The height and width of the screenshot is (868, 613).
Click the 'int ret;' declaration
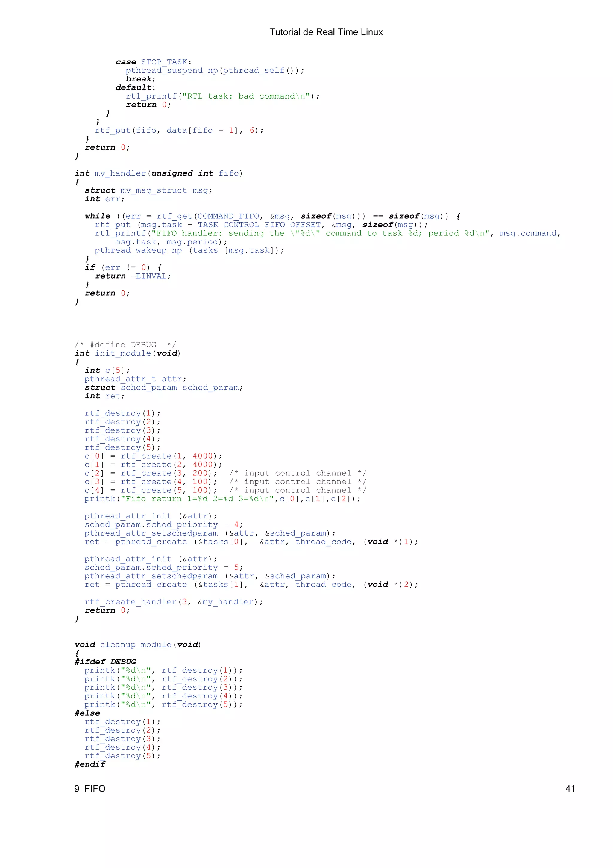point(105,396)
